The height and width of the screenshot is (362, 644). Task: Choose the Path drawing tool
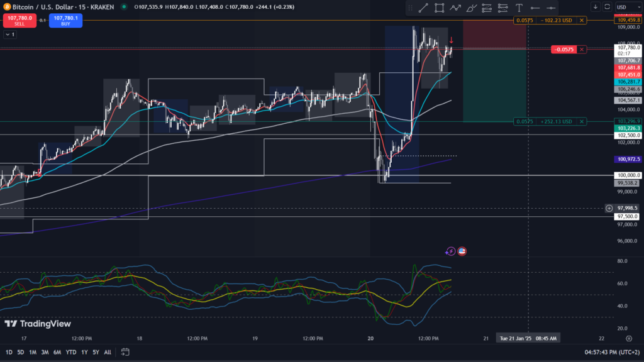[x=455, y=8]
